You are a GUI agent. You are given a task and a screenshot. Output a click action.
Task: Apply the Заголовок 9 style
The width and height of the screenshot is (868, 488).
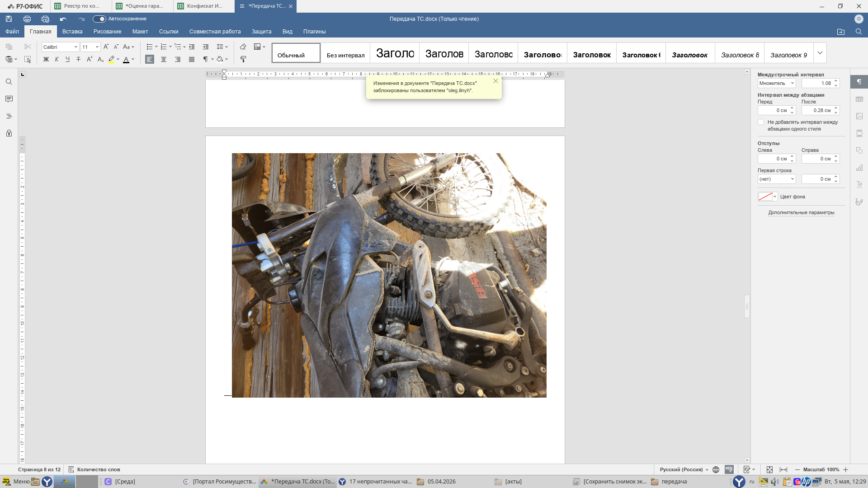tap(788, 53)
